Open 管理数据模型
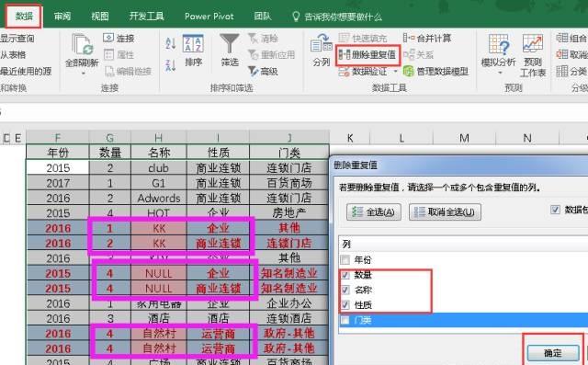The width and height of the screenshot is (588, 365). pos(435,71)
